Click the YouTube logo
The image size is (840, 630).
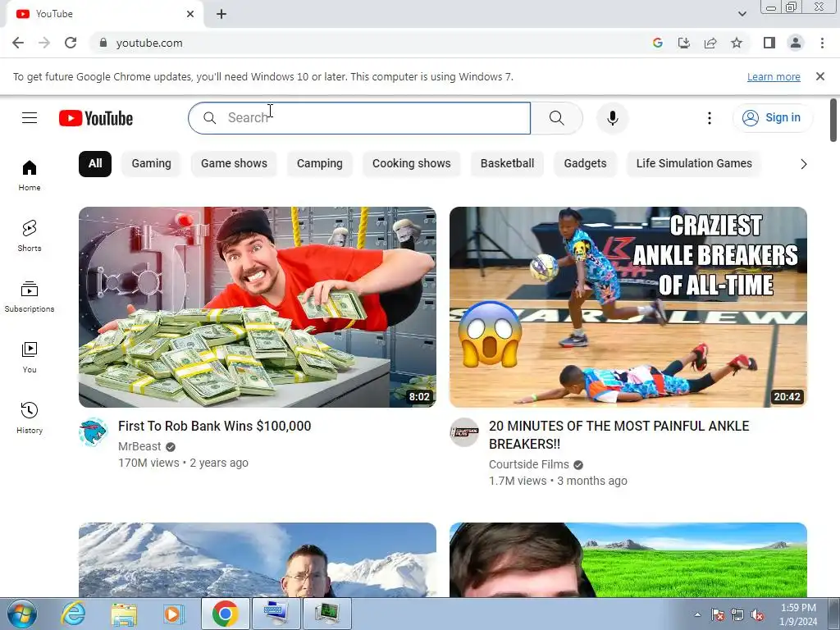[x=96, y=118]
